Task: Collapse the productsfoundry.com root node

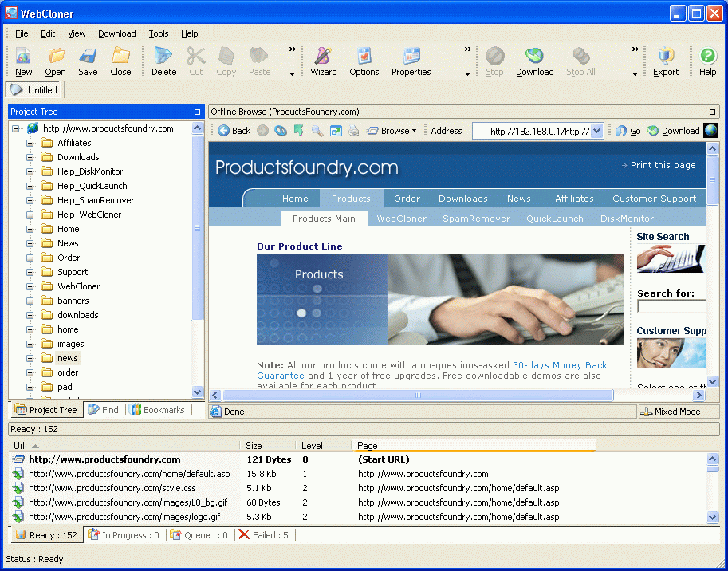Action: pyautogui.click(x=15, y=128)
